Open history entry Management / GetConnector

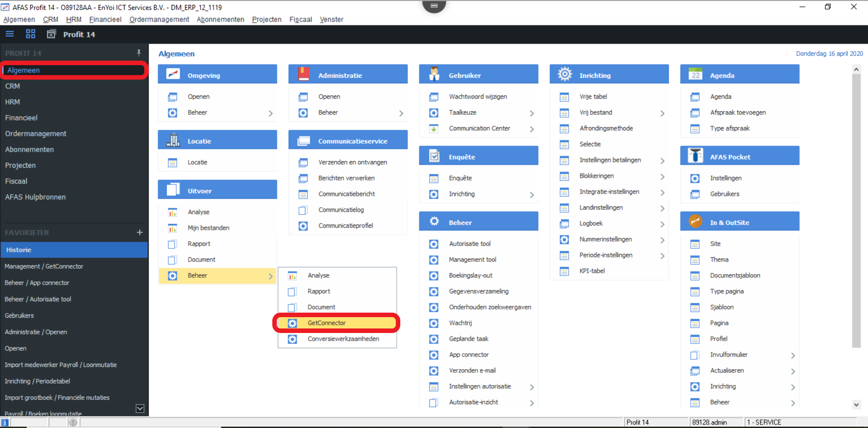[44, 266]
